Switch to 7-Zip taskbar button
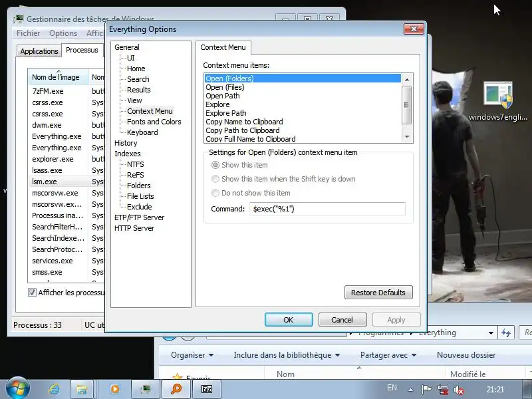This screenshot has height=399, width=532. (207, 389)
